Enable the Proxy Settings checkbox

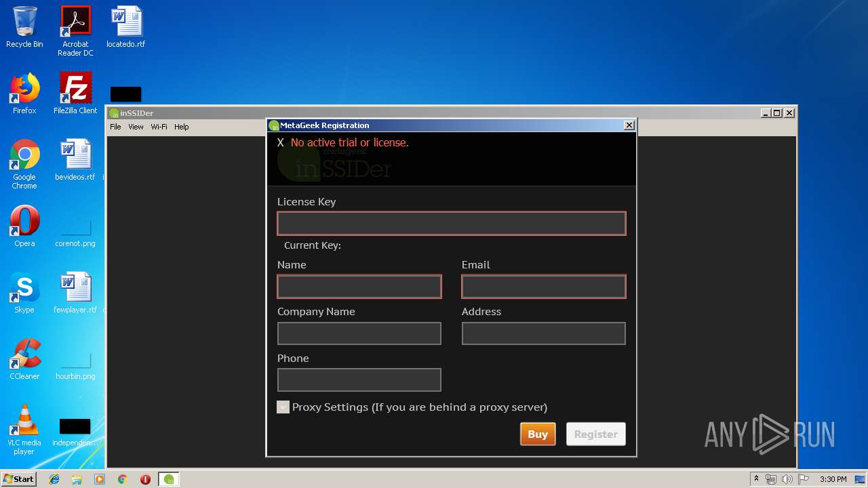click(x=283, y=407)
